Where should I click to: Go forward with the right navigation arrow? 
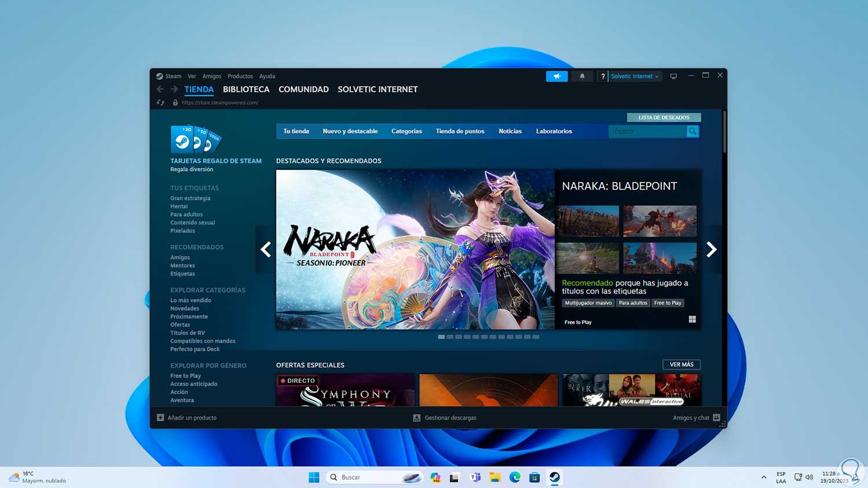pyautogui.click(x=174, y=89)
